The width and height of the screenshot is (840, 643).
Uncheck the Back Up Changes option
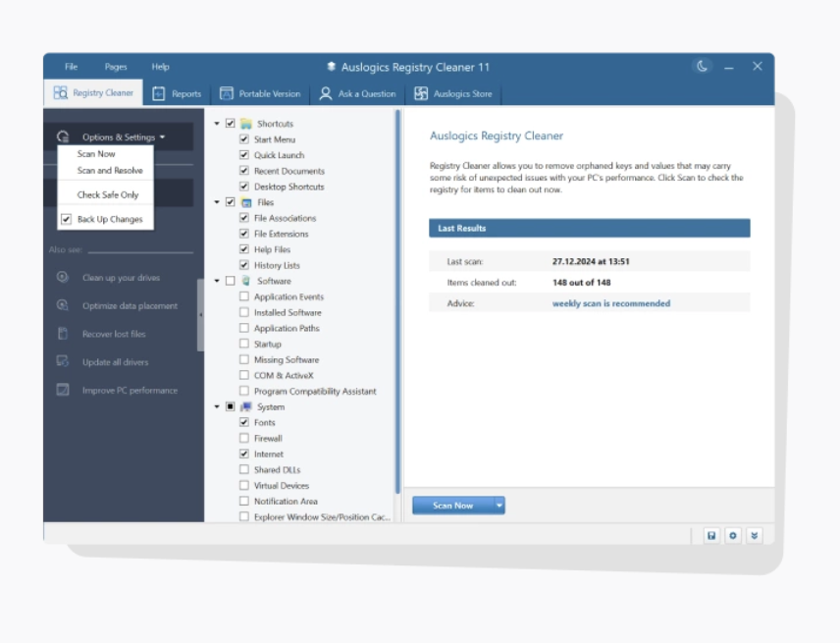tap(67, 219)
